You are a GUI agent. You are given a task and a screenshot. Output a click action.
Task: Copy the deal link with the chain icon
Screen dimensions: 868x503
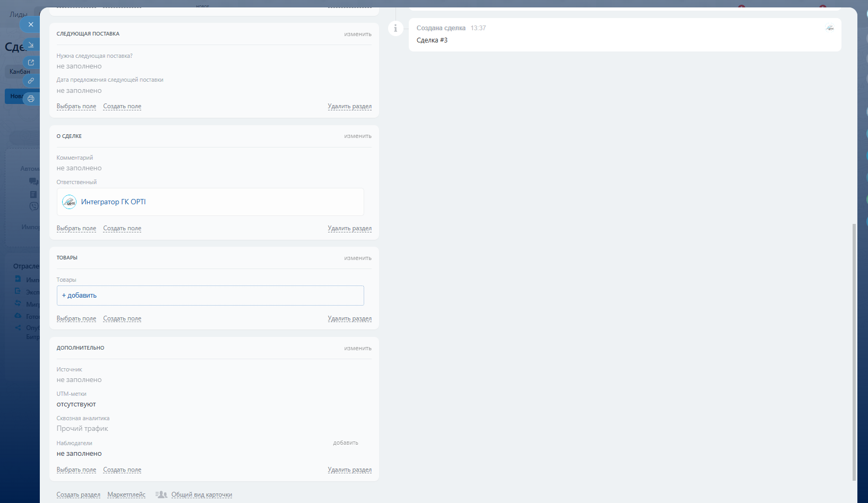(31, 81)
